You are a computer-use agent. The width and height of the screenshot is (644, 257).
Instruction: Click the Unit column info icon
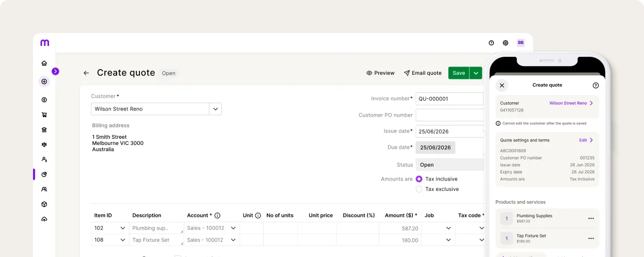coord(258,216)
